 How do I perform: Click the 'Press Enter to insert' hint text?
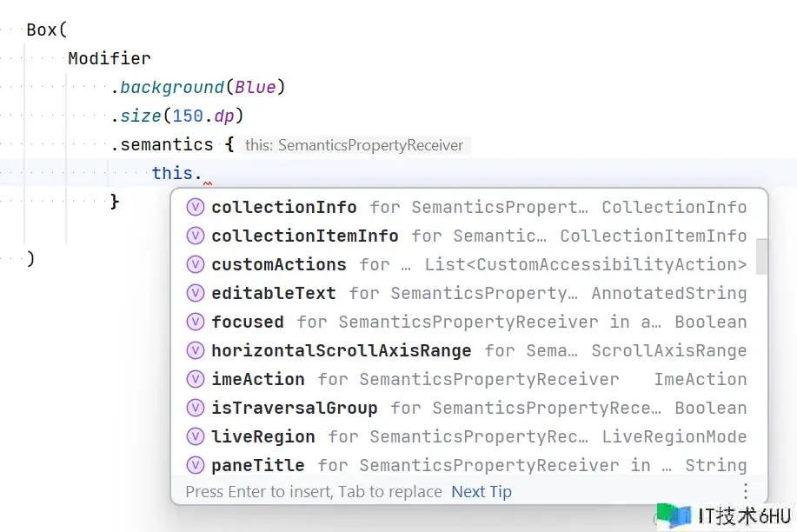coord(314,492)
